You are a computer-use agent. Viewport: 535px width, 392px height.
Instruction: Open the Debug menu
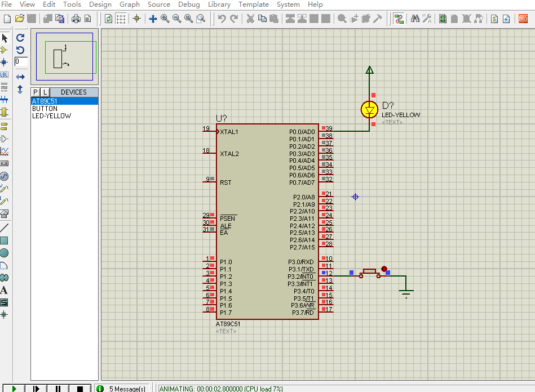click(x=189, y=5)
